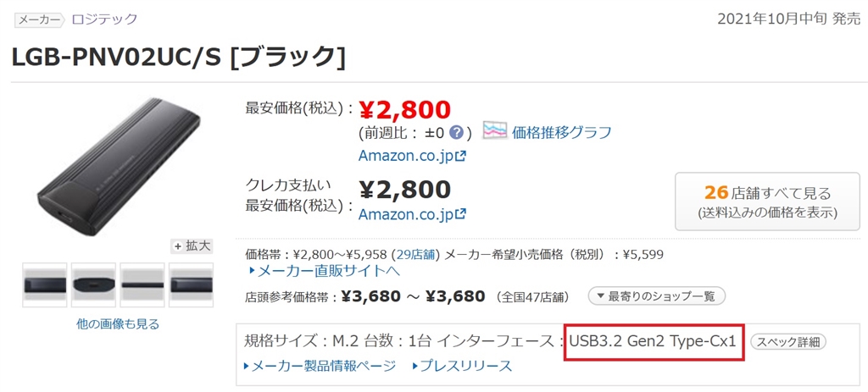Screen dimensions: 868x392
Task: Open Amazon.co.jp link beside クレカ支払い price
Action: 412,214
